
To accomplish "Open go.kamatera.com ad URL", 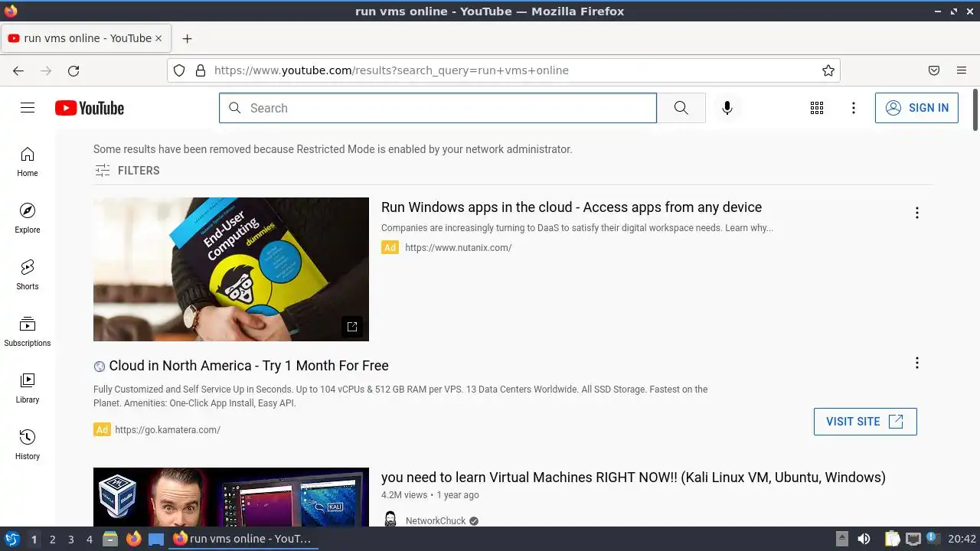I will [168, 430].
